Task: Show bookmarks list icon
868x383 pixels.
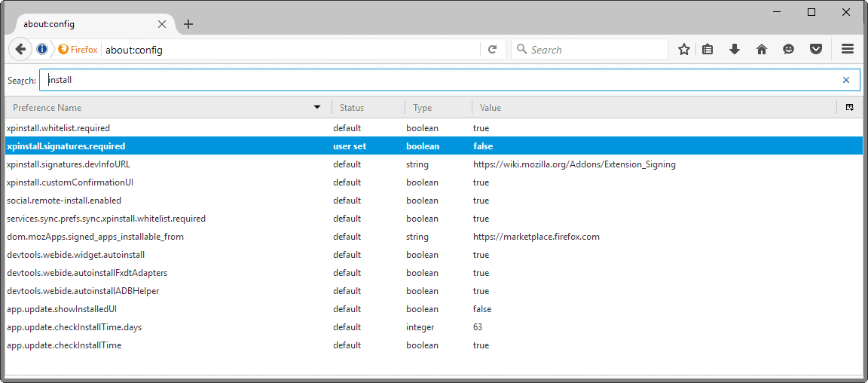Action: (x=708, y=50)
